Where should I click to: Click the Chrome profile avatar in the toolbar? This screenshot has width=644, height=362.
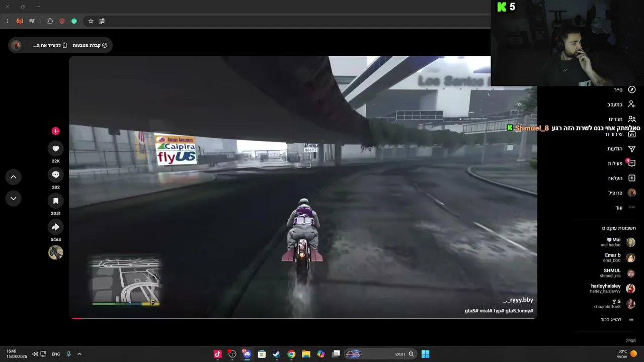click(20, 21)
